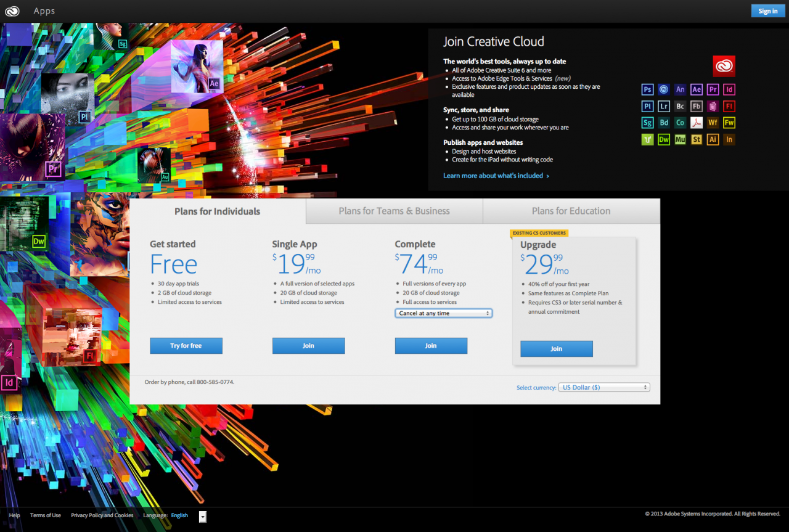Click the $19.99/mo Single App price
This screenshot has width=789, height=532.
[x=296, y=264]
